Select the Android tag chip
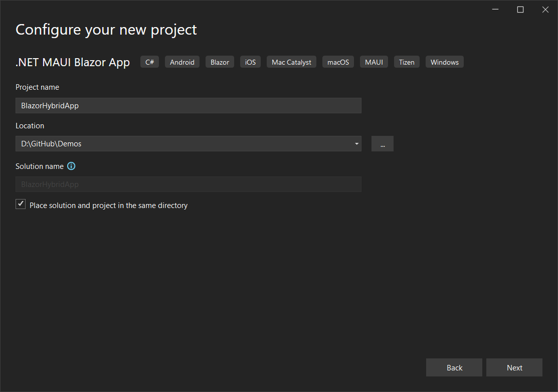 click(x=182, y=62)
